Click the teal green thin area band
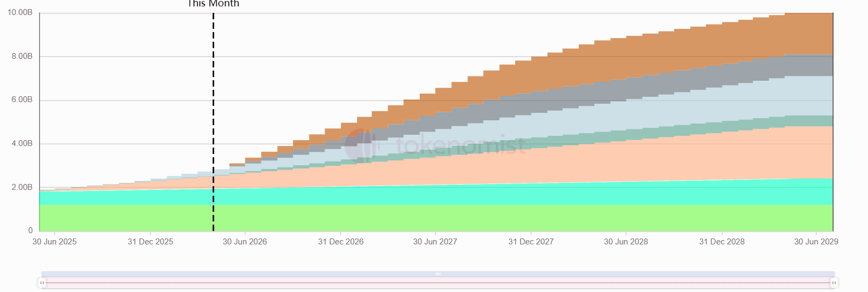The image size is (868, 292). point(696,128)
